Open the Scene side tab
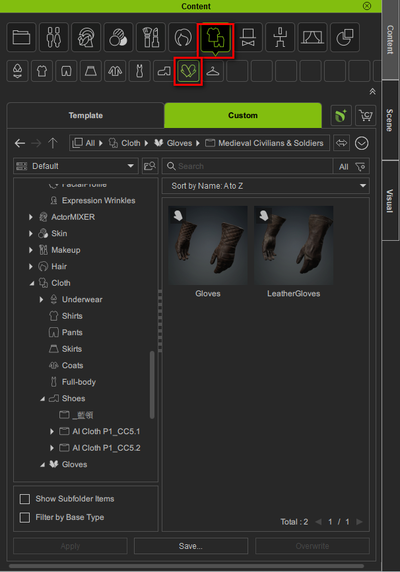 390,120
